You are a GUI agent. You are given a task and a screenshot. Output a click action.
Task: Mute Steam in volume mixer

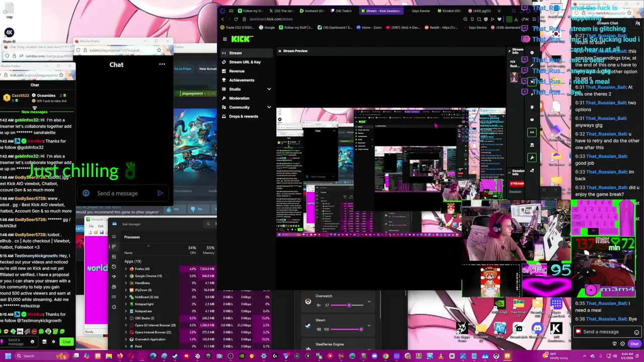coord(318,329)
